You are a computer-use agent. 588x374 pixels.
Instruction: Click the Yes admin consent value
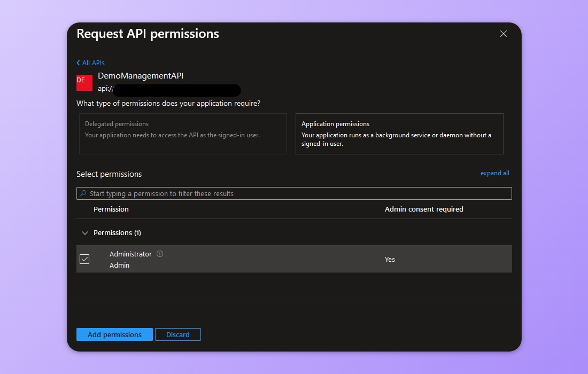click(390, 259)
